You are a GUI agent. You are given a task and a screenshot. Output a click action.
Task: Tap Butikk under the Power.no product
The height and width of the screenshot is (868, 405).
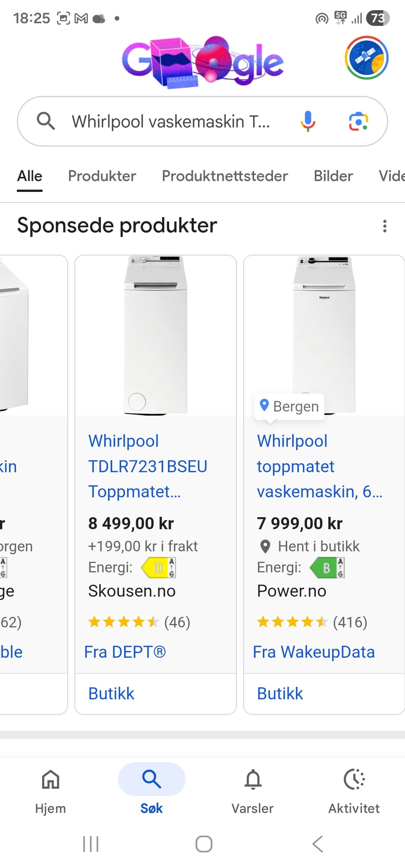point(280,693)
